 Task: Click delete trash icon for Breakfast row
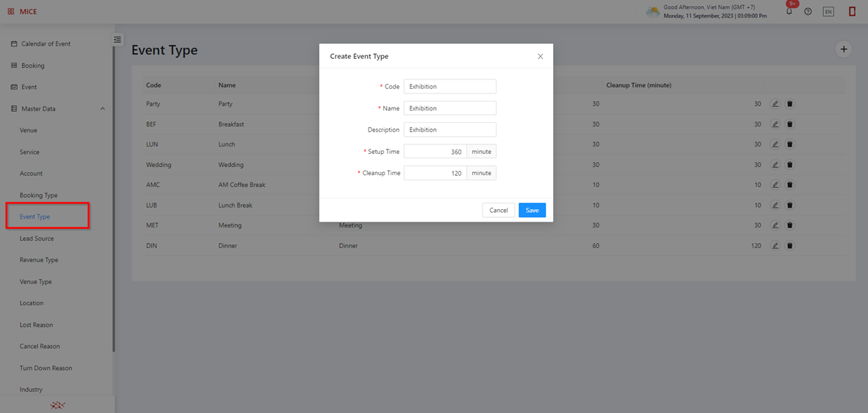[x=790, y=124]
